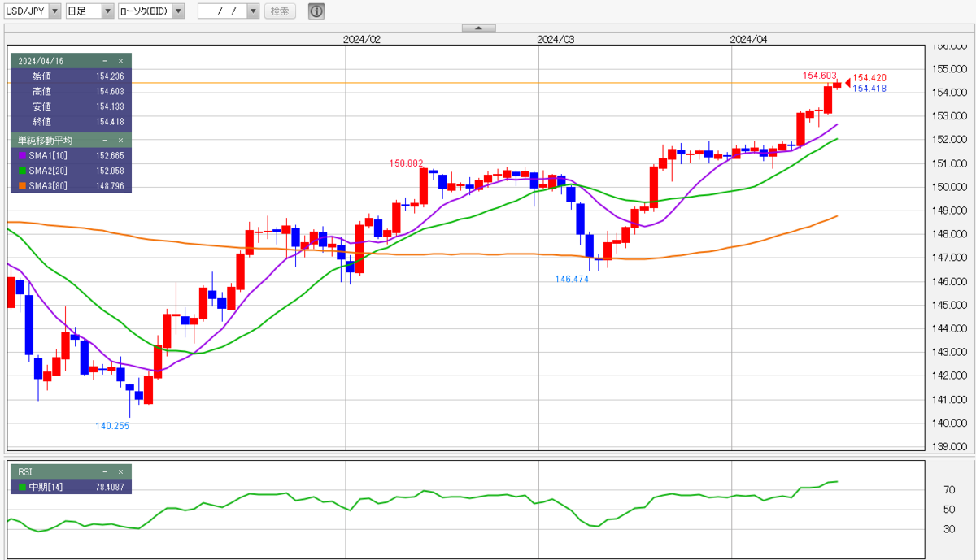Click the 2024/03 date axis label
The image size is (976, 560).
(x=556, y=39)
